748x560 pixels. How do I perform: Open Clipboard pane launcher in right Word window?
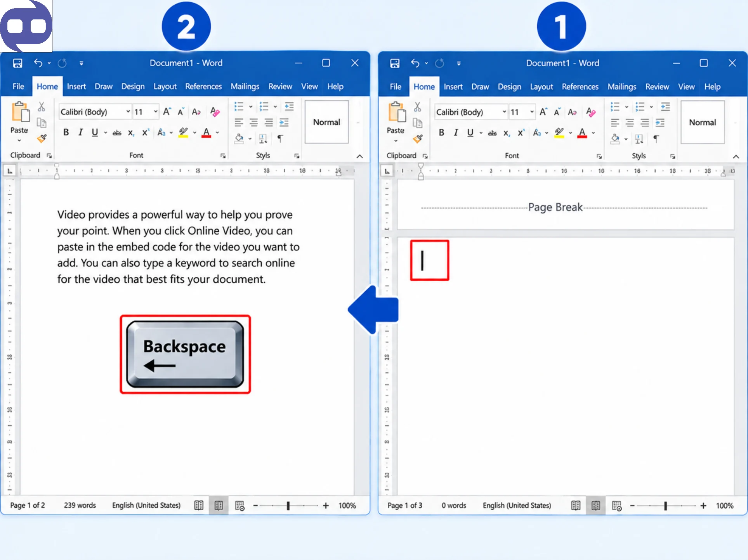pos(425,156)
